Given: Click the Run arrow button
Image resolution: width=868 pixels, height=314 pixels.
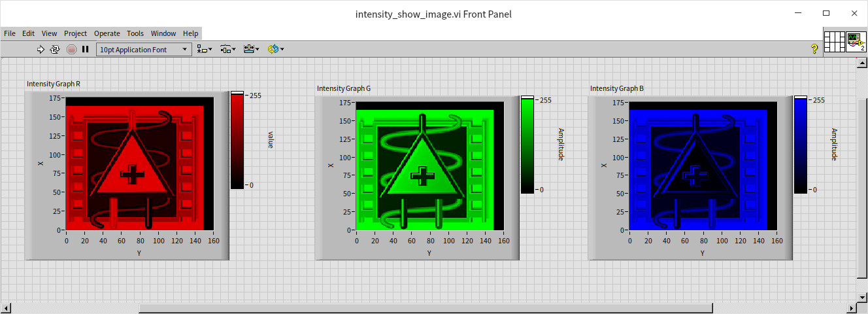Looking at the screenshot, I should 41,49.
